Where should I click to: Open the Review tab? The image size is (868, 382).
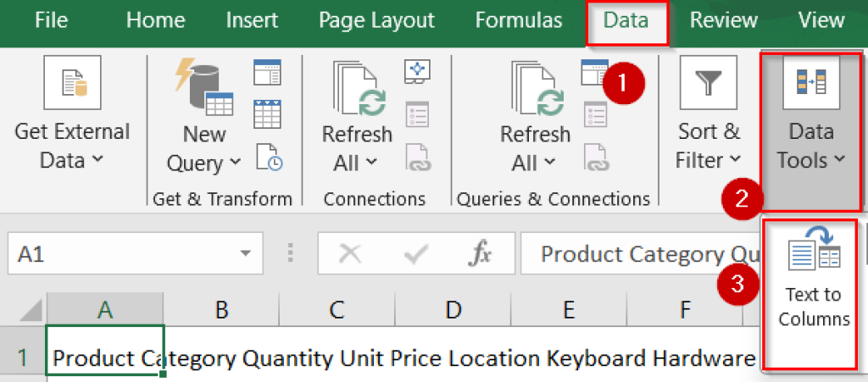tap(724, 20)
